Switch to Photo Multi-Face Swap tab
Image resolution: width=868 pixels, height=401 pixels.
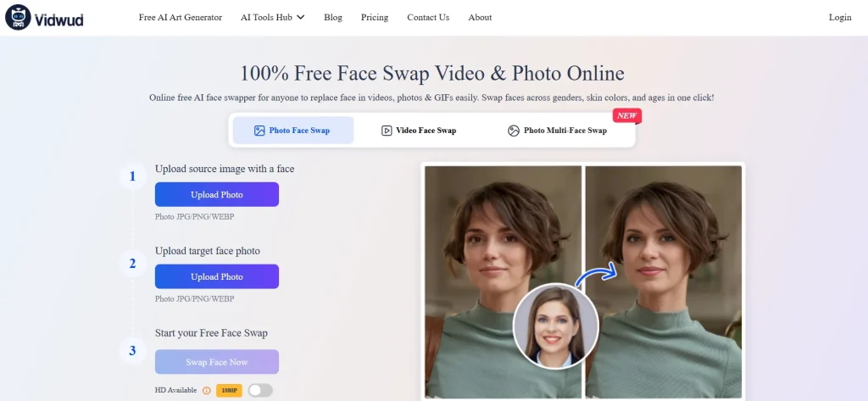click(557, 131)
